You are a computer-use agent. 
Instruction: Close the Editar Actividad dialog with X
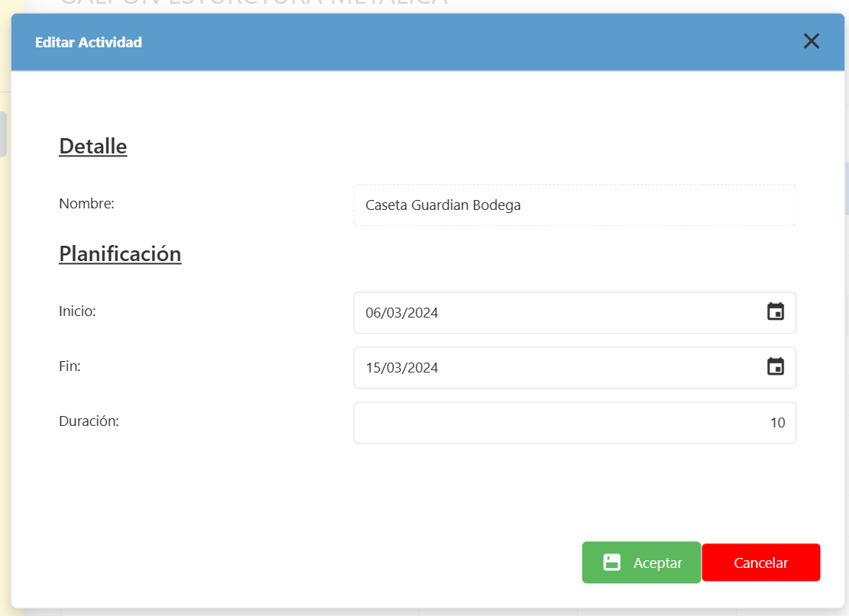coord(811,41)
